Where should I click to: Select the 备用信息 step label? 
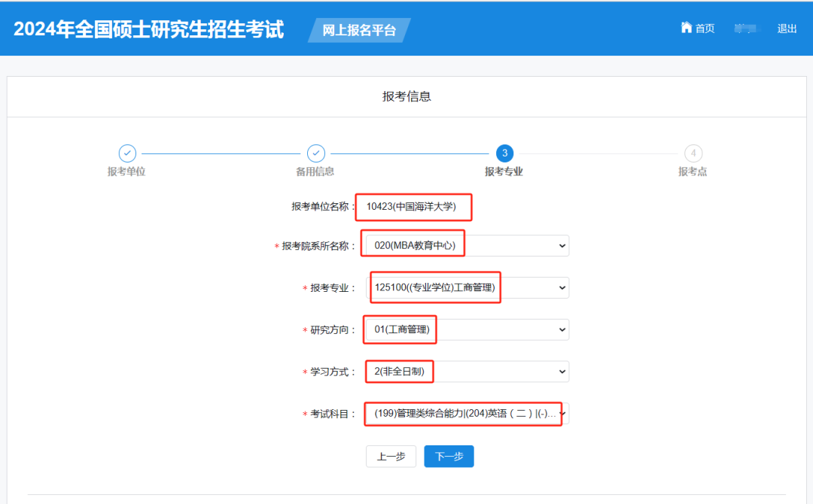[x=315, y=172]
